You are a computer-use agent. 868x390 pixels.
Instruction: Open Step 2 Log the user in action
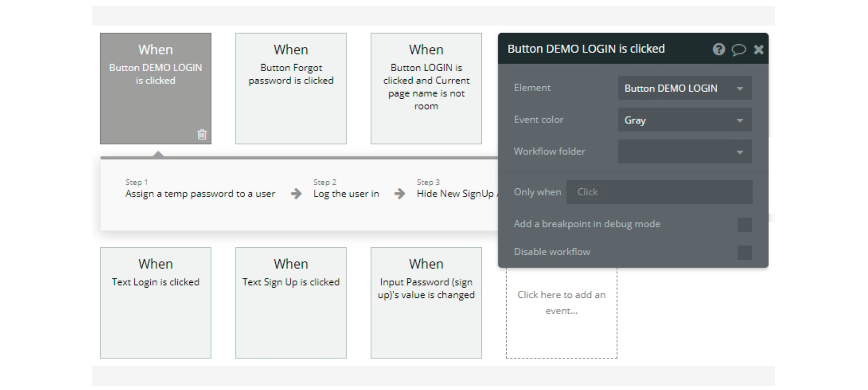(x=346, y=189)
